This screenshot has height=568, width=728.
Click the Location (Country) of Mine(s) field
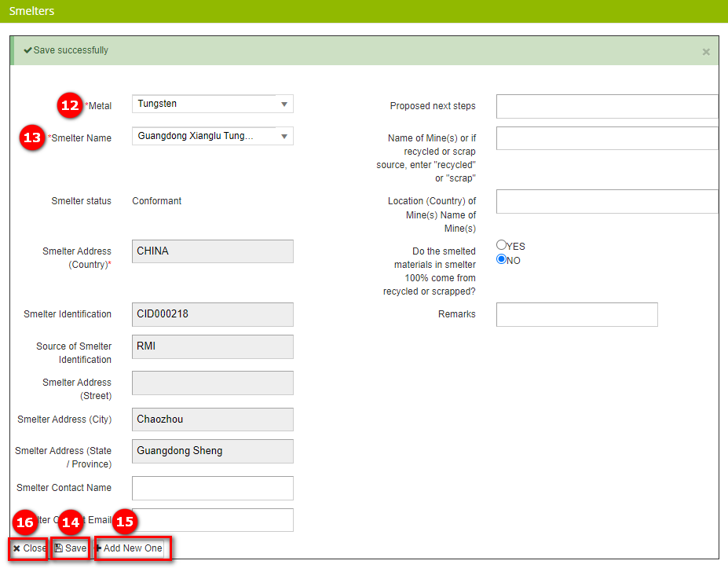tap(607, 201)
